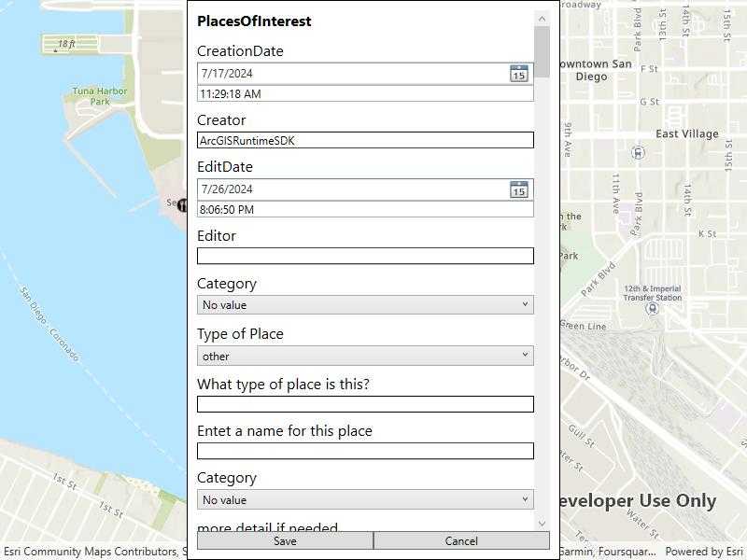Click the 'Entet a name for this place' field

364,450
